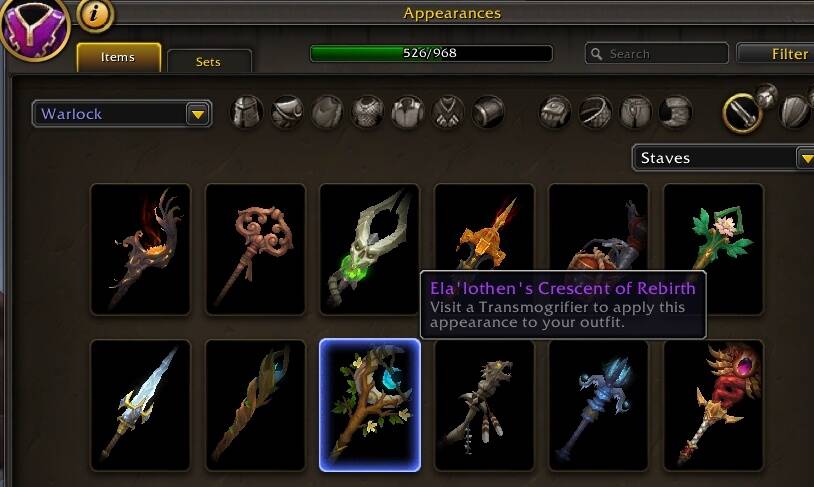
Task: Click the appearance Search field
Action: coord(657,53)
